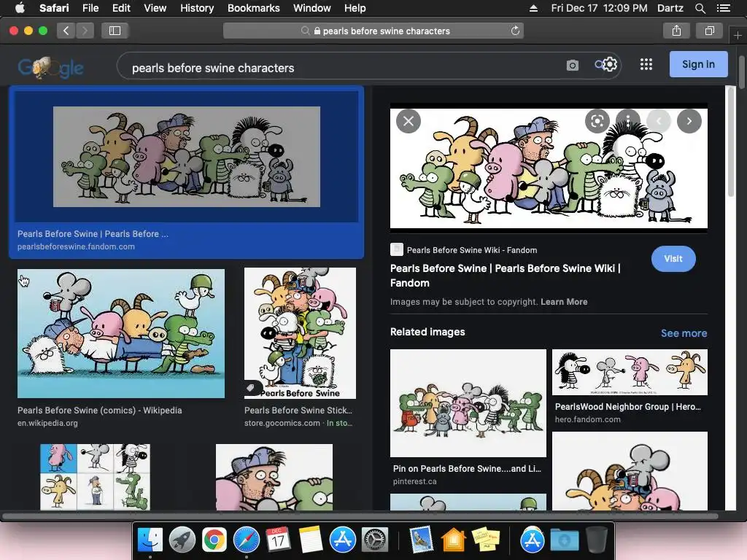The image size is (747, 560).
Task: Open Pearls Before Swine Wiki Fandom title
Action: click(505, 275)
